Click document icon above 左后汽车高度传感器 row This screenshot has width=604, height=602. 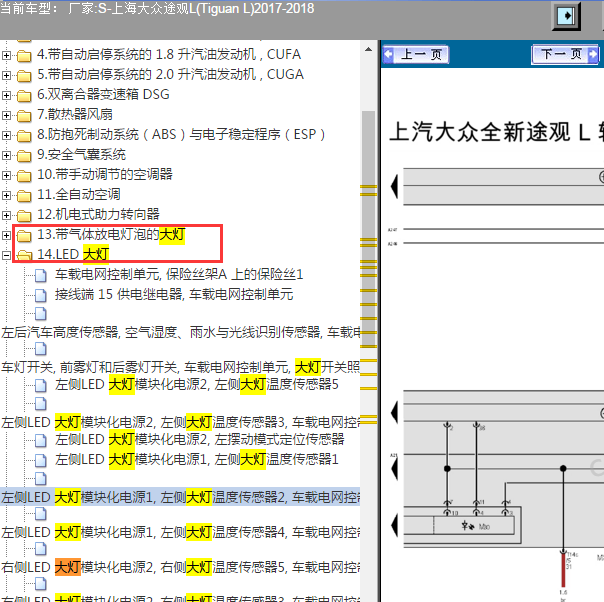pyautogui.click(x=40, y=314)
